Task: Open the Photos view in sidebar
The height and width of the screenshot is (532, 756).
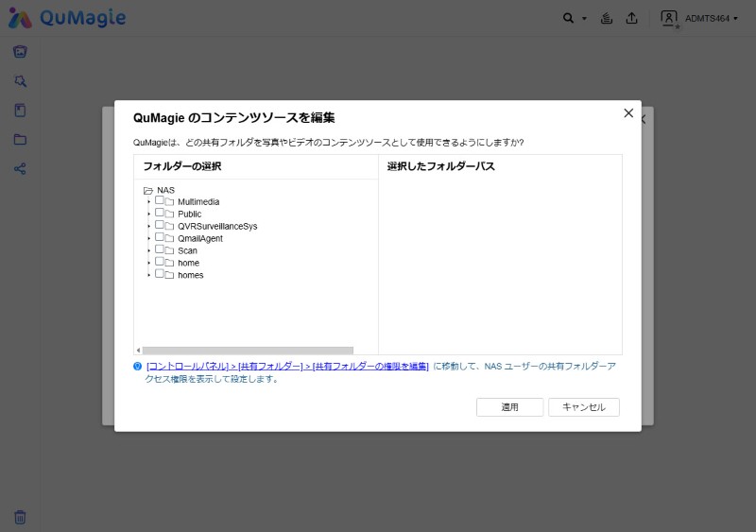Action: (20, 51)
